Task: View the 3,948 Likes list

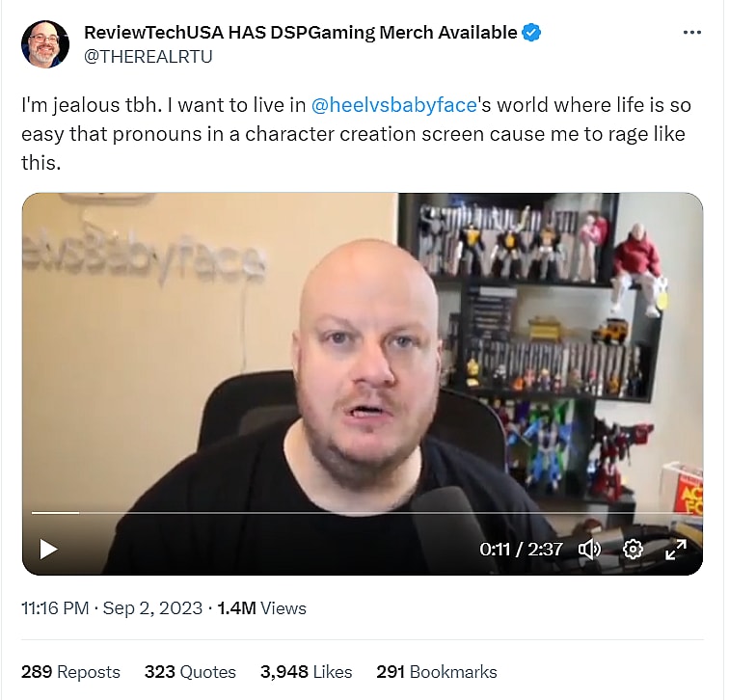Action: [306, 672]
